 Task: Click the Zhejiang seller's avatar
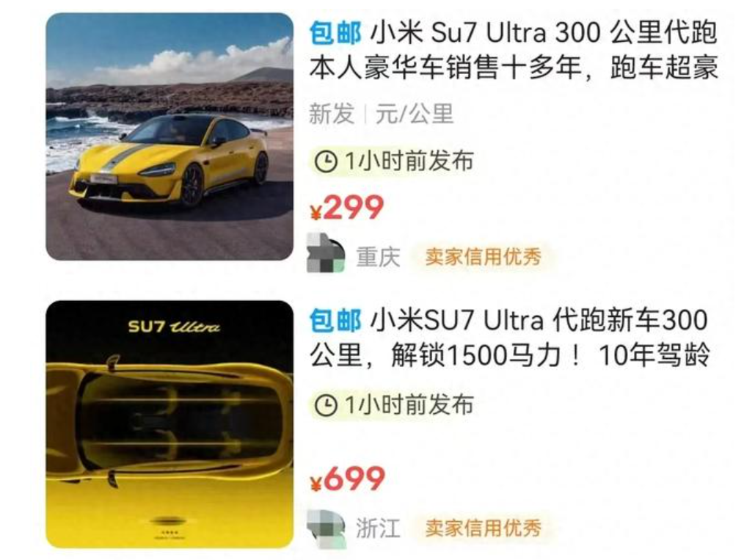click(326, 529)
